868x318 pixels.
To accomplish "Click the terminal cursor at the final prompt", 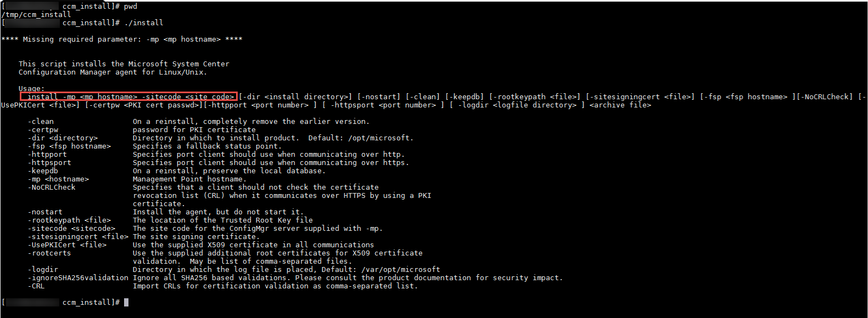I will tap(126, 303).
